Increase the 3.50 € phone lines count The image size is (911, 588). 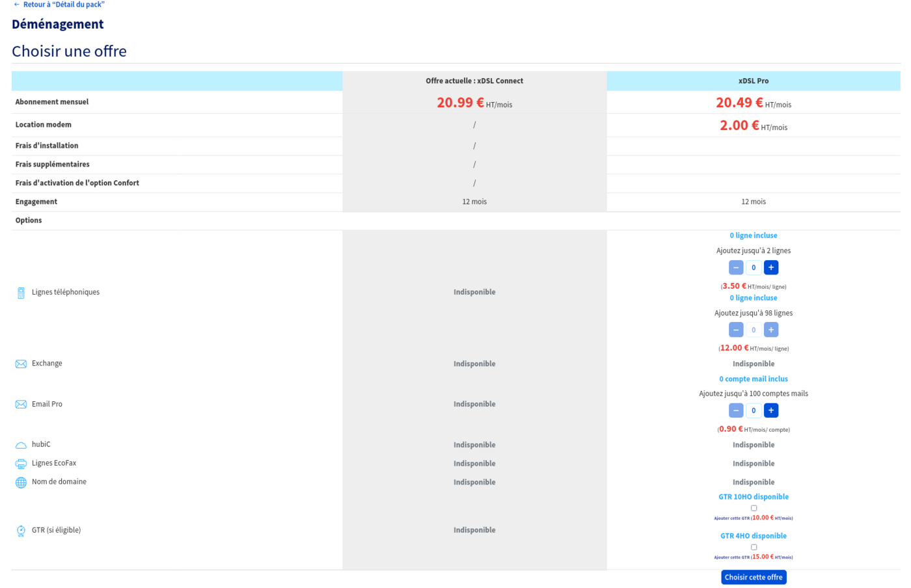point(771,267)
